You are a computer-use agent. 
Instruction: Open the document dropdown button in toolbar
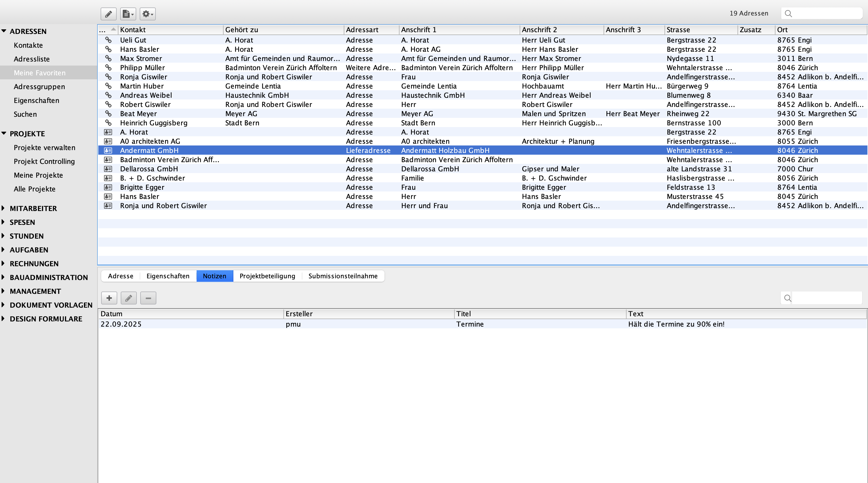tap(128, 14)
